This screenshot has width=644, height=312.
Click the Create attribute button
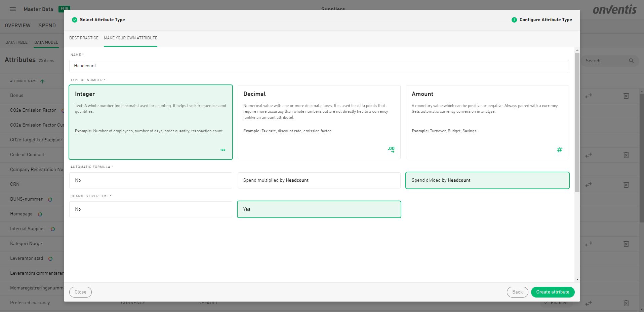[x=552, y=292]
